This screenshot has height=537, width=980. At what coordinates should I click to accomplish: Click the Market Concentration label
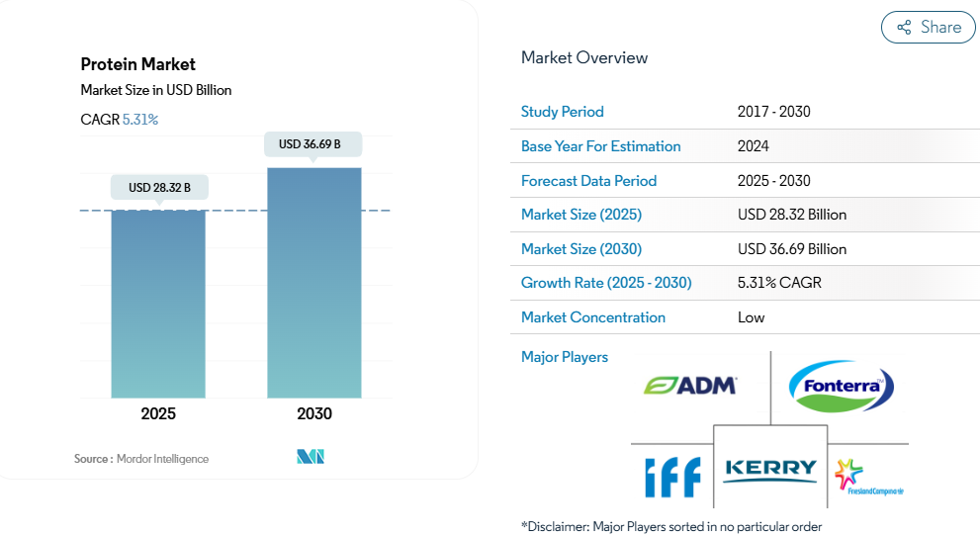click(x=592, y=317)
